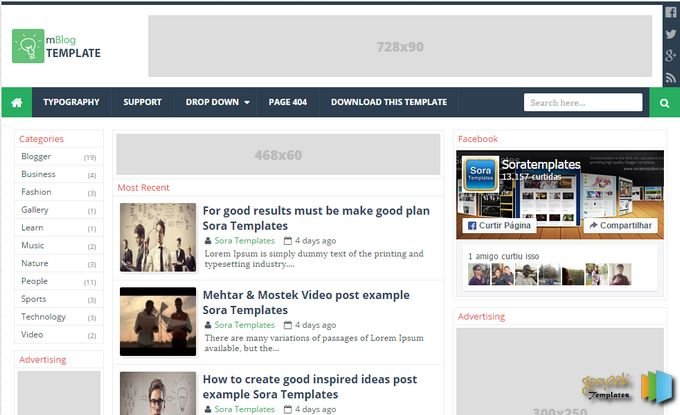
Task: Click the green Home icon in navbar
Action: pyautogui.click(x=16, y=102)
